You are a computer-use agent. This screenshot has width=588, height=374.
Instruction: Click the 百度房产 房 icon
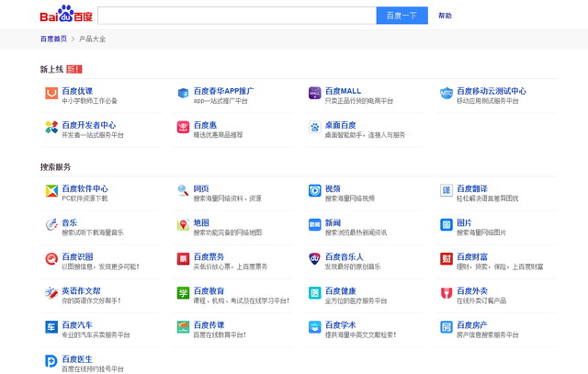(x=447, y=327)
